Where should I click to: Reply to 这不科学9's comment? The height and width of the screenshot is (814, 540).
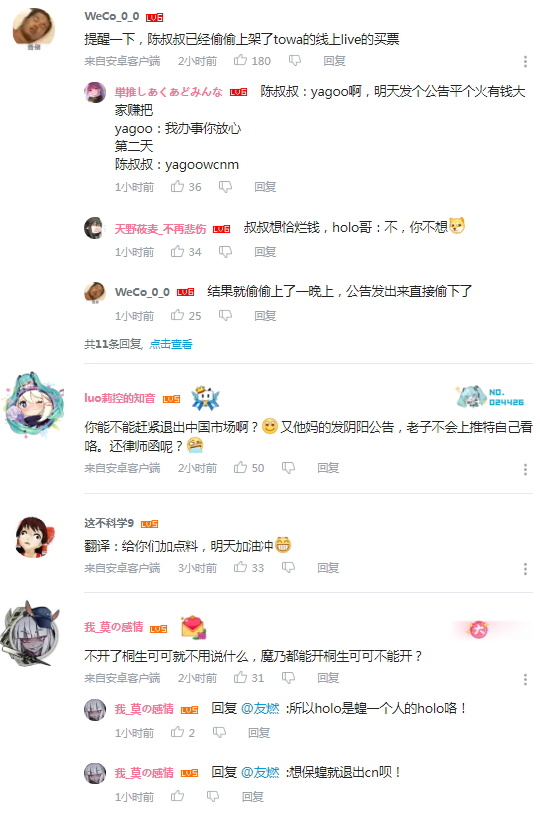tap(328, 568)
